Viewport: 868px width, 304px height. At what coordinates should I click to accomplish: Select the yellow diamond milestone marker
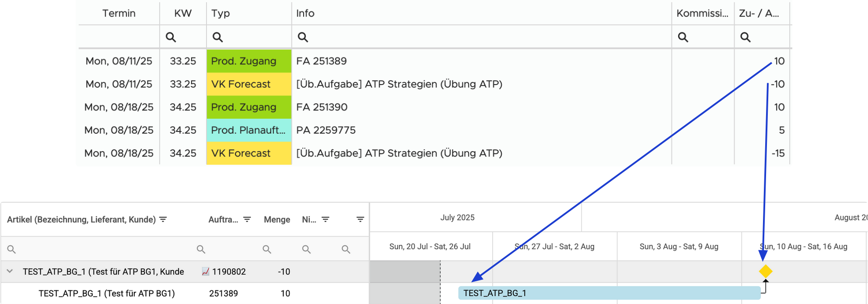pos(766,272)
